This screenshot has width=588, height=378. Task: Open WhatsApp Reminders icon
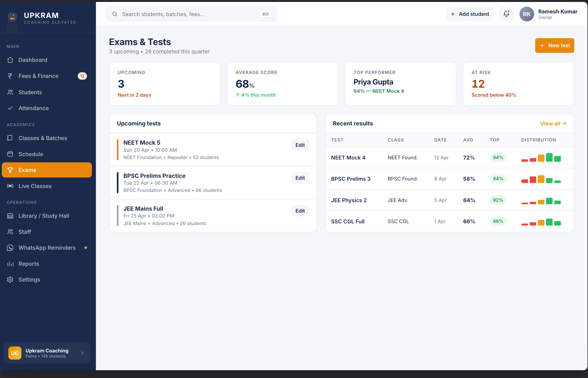[10, 248]
